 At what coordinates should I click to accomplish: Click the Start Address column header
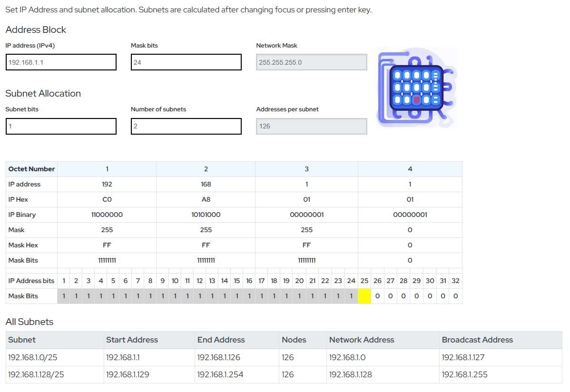149,340
